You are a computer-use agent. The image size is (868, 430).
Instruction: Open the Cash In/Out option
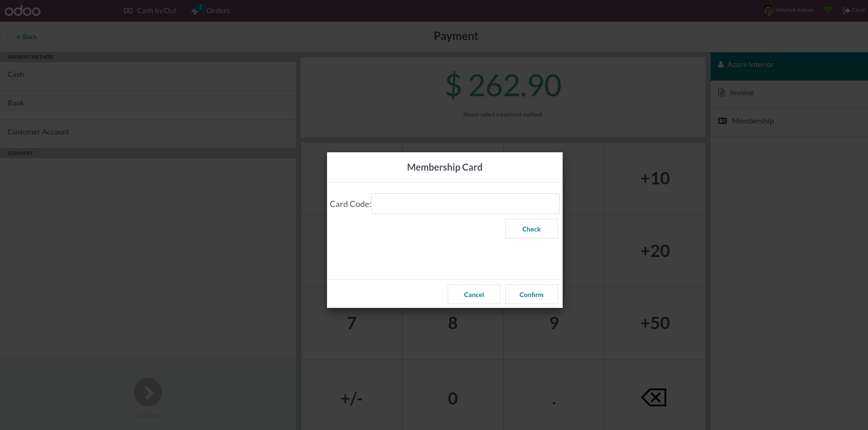pos(150,10)
